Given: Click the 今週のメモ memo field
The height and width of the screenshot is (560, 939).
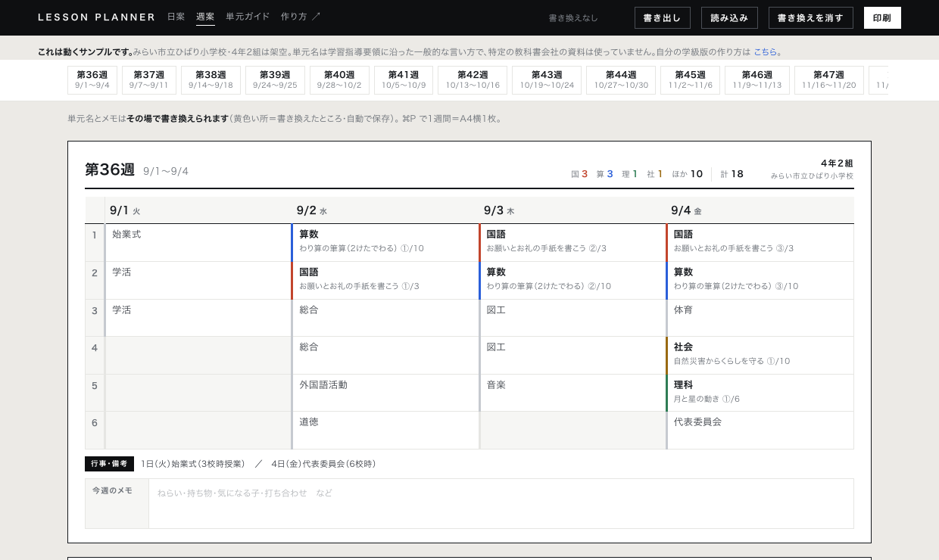Looking at the screenshot, I should 501,503.
